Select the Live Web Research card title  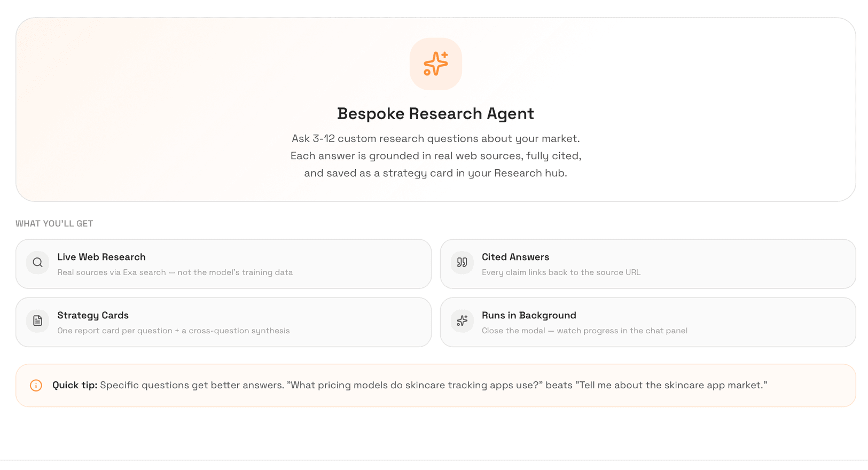click(x=101, y=257)
